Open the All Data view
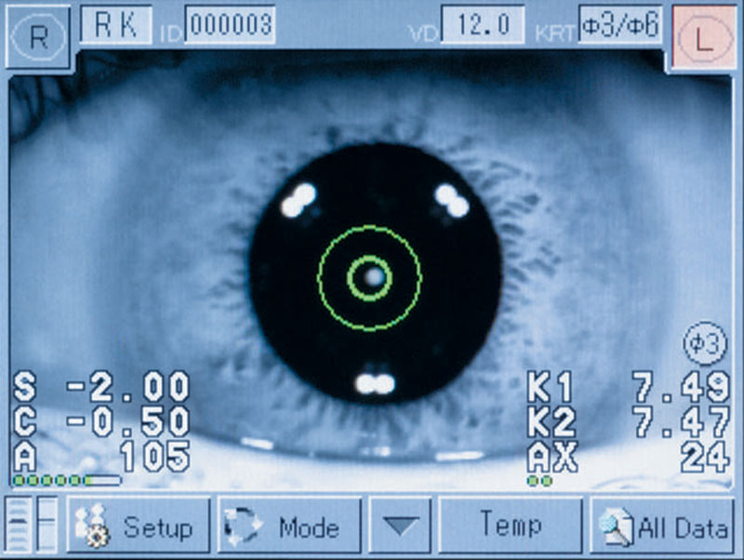Screen dimensions: 744x560 tap(662, 527)
